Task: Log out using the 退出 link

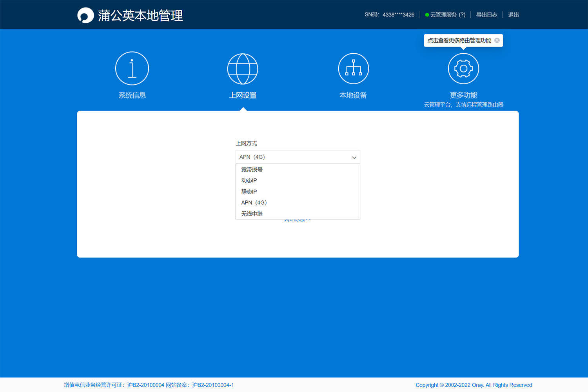Action: 513,15
